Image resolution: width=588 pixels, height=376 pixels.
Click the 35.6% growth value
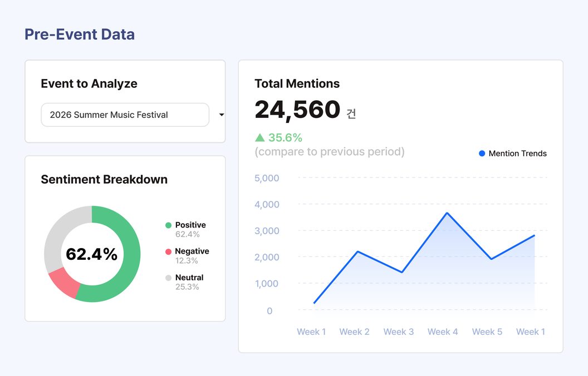(x=286, y=137)
